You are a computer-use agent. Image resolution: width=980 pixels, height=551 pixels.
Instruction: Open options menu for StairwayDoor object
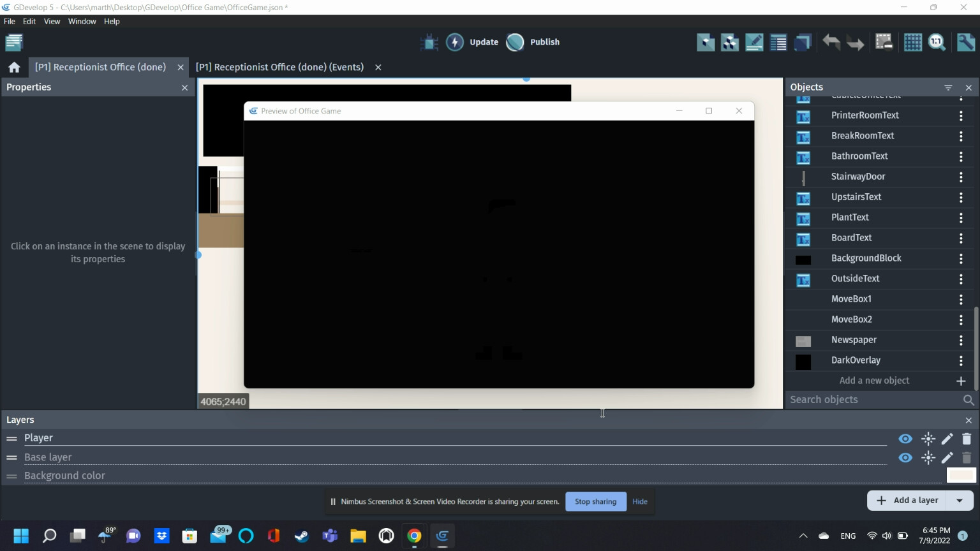pyautogui.click(x=961, y=177)
